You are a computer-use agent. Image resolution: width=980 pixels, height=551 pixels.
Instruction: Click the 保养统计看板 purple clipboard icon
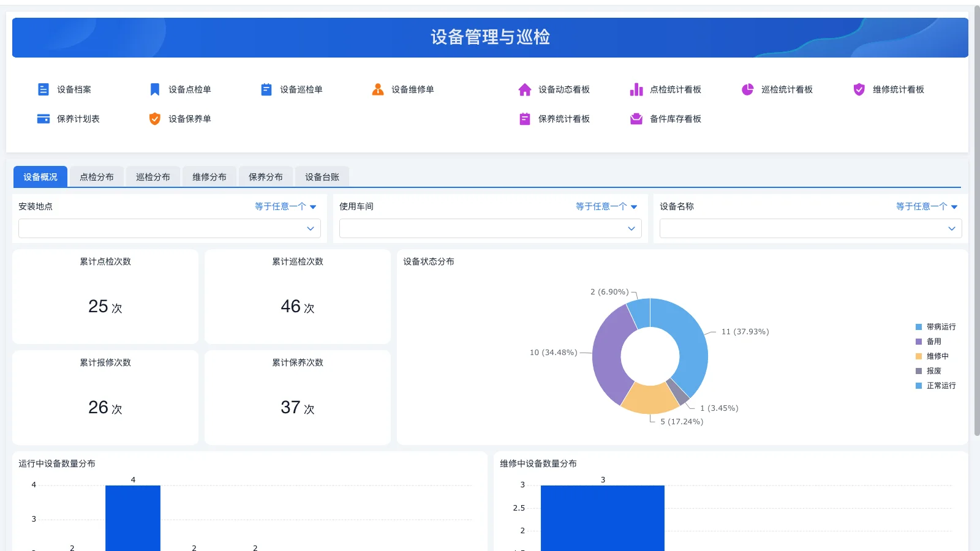tap(525, 119)
